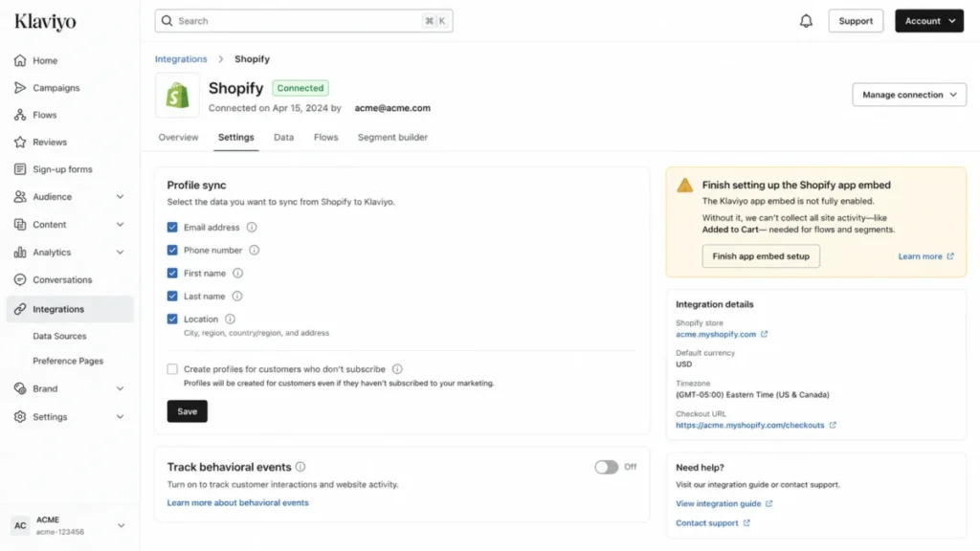980x551 pixels.
Task: Open Preference Pages in sidebar
Action: coord(68,361)
